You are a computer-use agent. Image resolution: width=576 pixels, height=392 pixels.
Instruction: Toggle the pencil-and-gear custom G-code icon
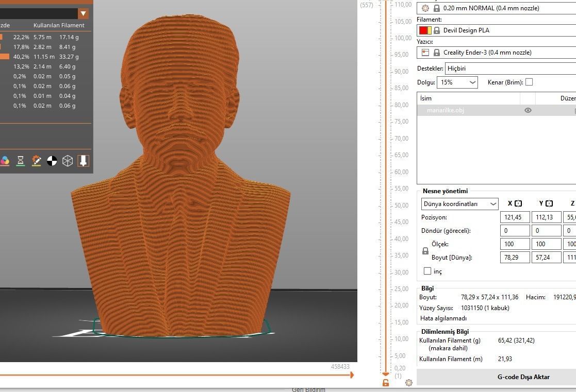(37, 161)
